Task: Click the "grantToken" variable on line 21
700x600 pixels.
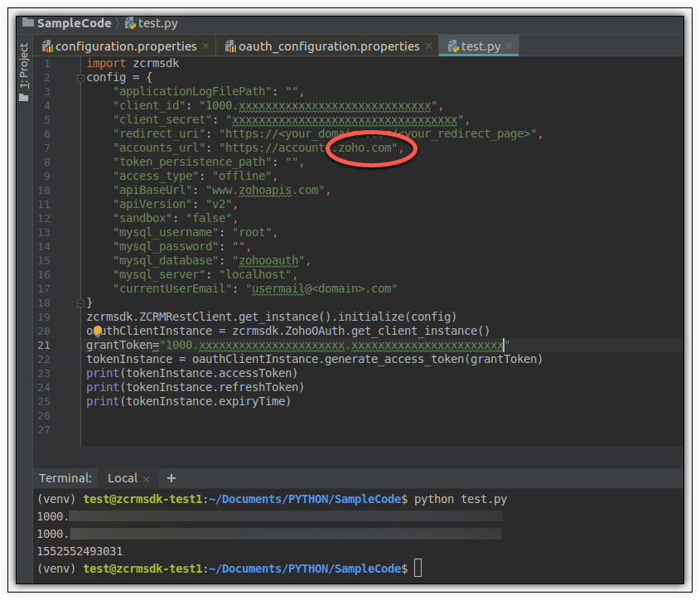Action: 119,346
